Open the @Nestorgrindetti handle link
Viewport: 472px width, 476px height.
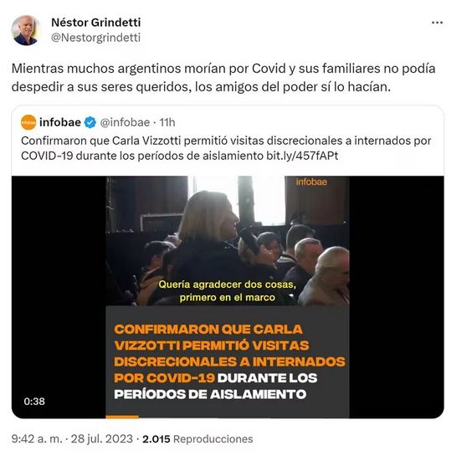point(95,38)
